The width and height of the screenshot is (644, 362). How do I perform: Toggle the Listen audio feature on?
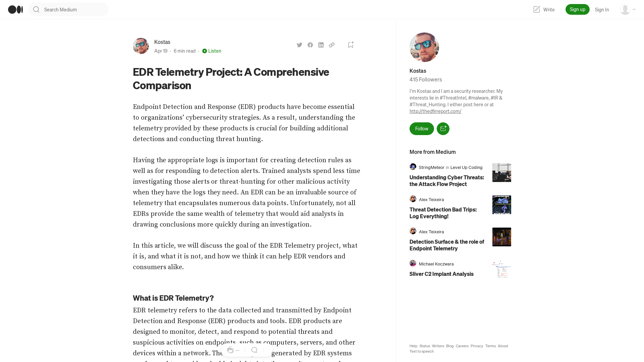211,51
